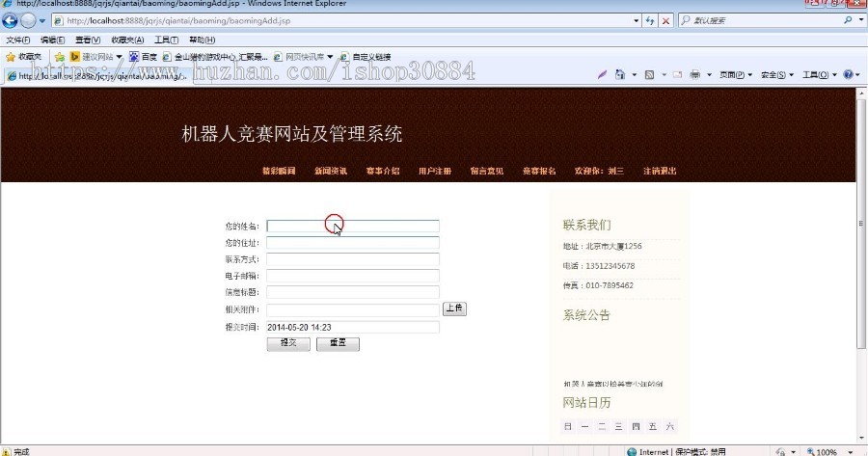
Task: Click the RSS feeds icon in command bar
Action: tap(649, 74)
